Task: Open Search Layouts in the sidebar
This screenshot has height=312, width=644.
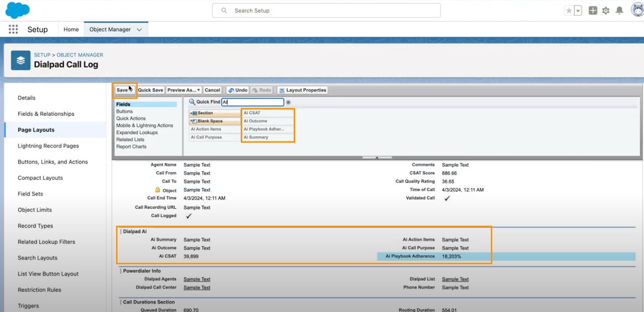Action: 38,258
